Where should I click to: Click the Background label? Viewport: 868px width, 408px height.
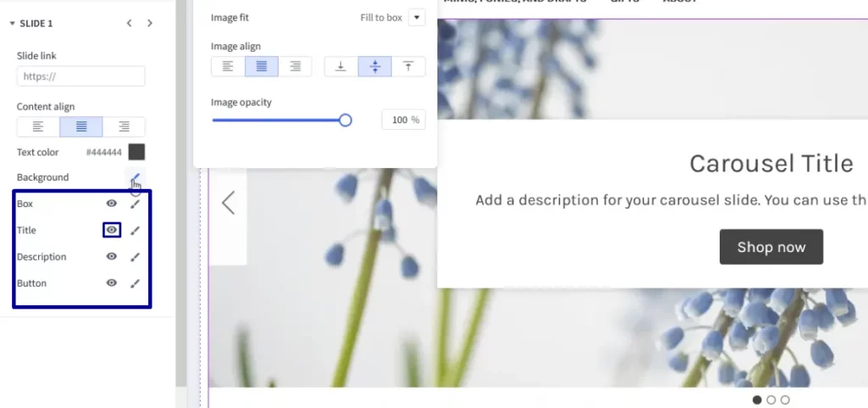(x=42, y=177)
